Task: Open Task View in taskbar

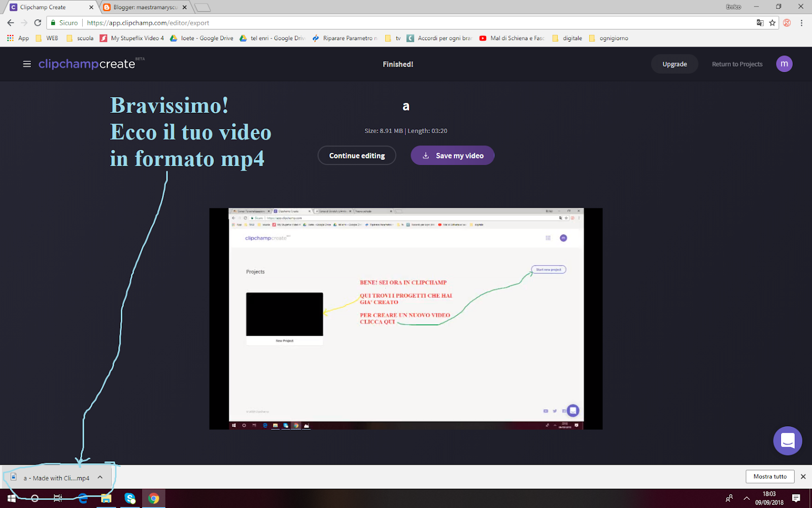Action: (x=58, y=498)
